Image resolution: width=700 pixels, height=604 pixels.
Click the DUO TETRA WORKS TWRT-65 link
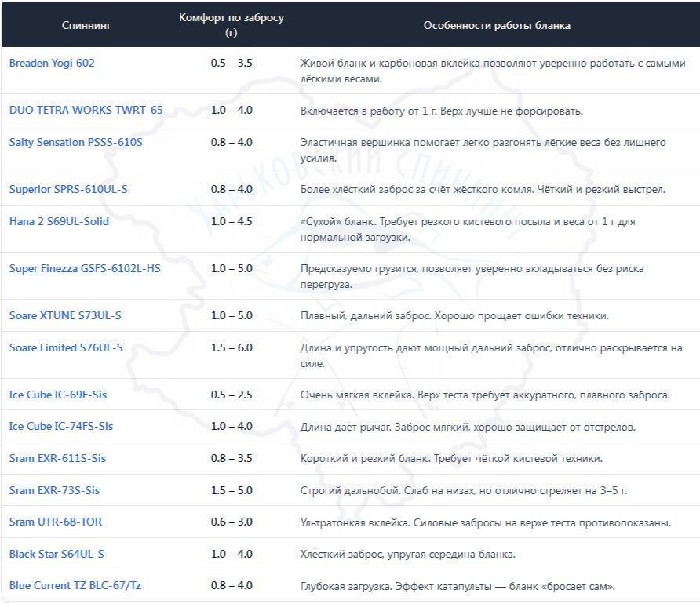(86, 110)
